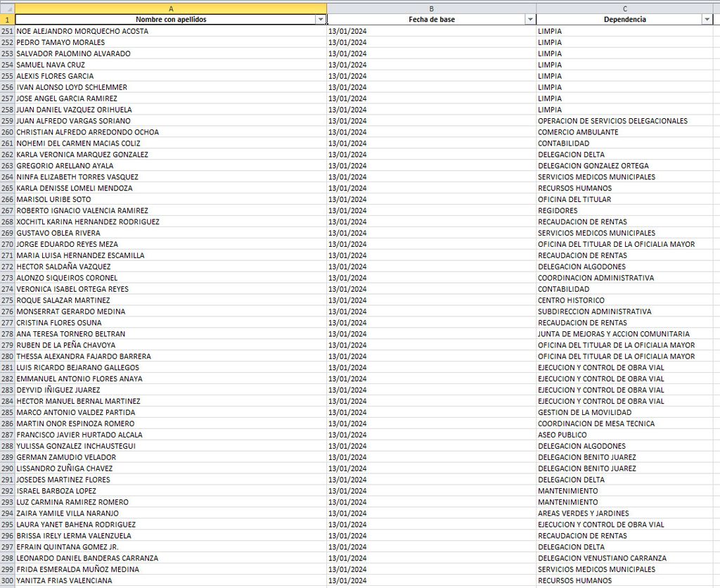The height and width of the screenshot is (588, 720).
Task: Select column C header
Action: (624, 8)
